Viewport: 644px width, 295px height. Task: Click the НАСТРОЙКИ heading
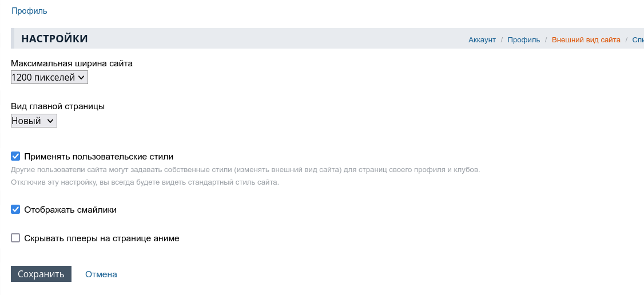(54, 39)
